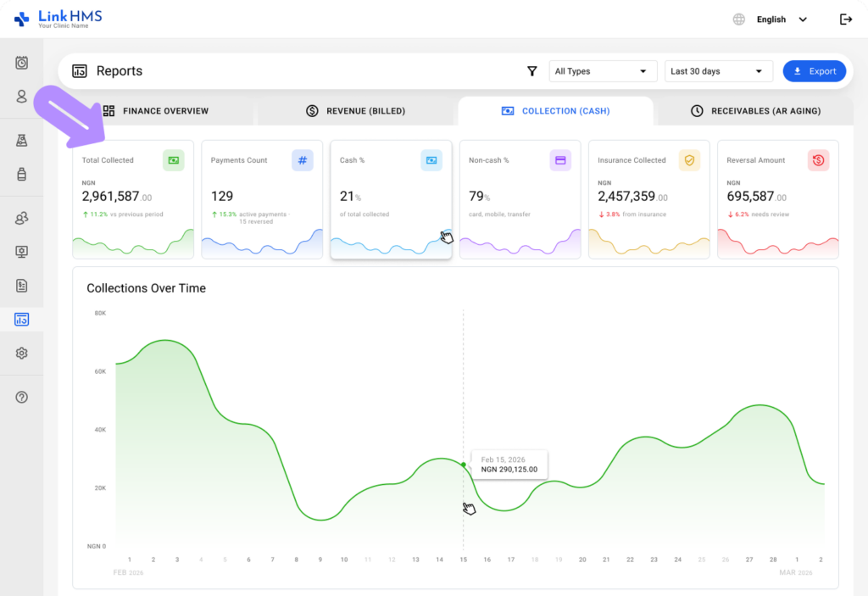868x596 pixels.
Task: Click the Feb 15 chart data point
Action: click(464, 465)
